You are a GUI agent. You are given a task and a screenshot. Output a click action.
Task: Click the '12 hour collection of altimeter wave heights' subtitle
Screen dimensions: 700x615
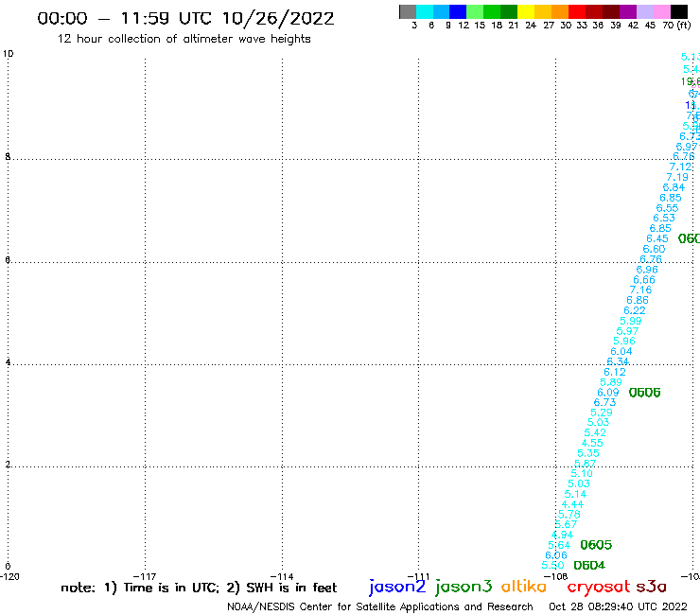184,39
